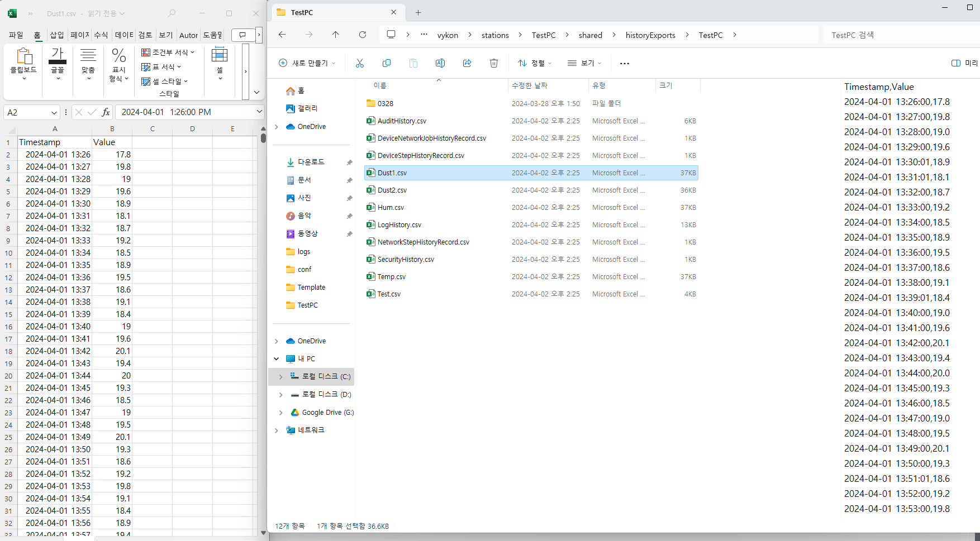The width and height of the screenshot is (980, 541).
Task: Open the See more ellipsis menu in Explorer
Action: click(625, 63)
